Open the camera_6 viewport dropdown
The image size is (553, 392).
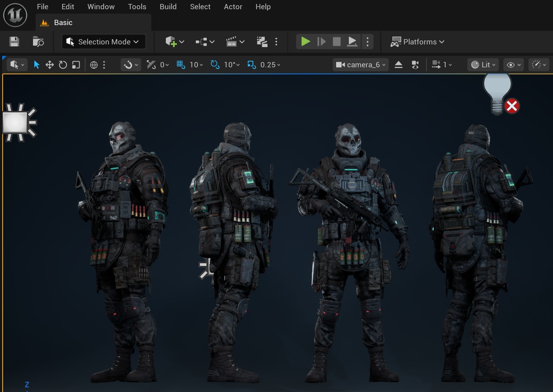click(x=361, y=65)
